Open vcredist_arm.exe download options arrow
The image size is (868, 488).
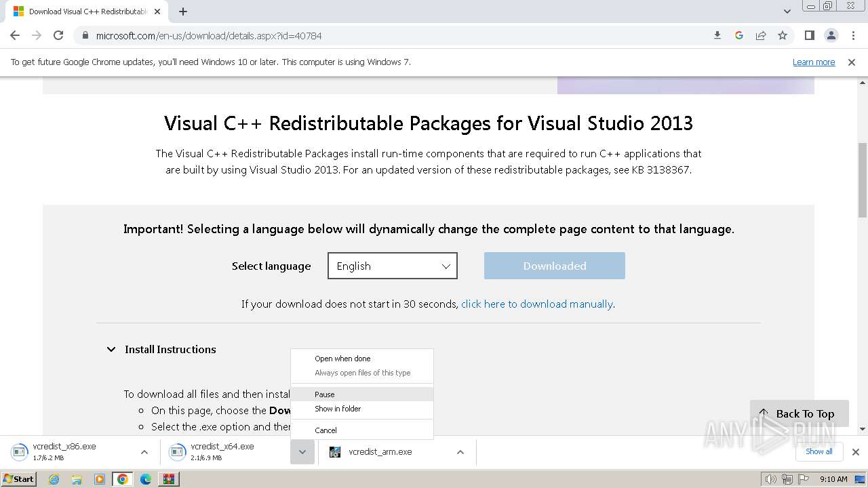[460, 452]
